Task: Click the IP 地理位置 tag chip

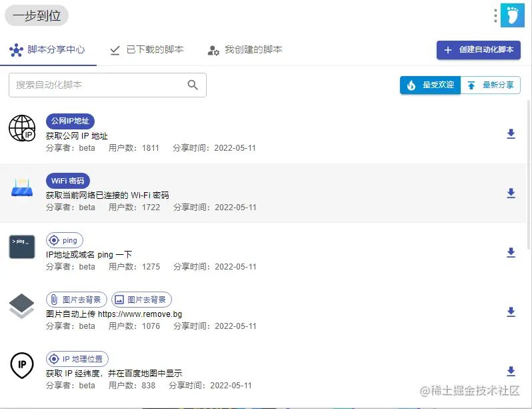Action: coord(77,359)
